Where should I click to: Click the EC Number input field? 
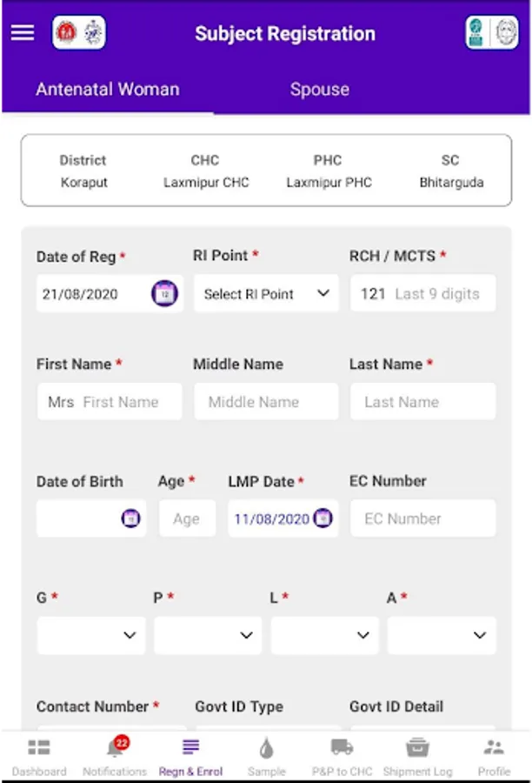click(422, 519)
